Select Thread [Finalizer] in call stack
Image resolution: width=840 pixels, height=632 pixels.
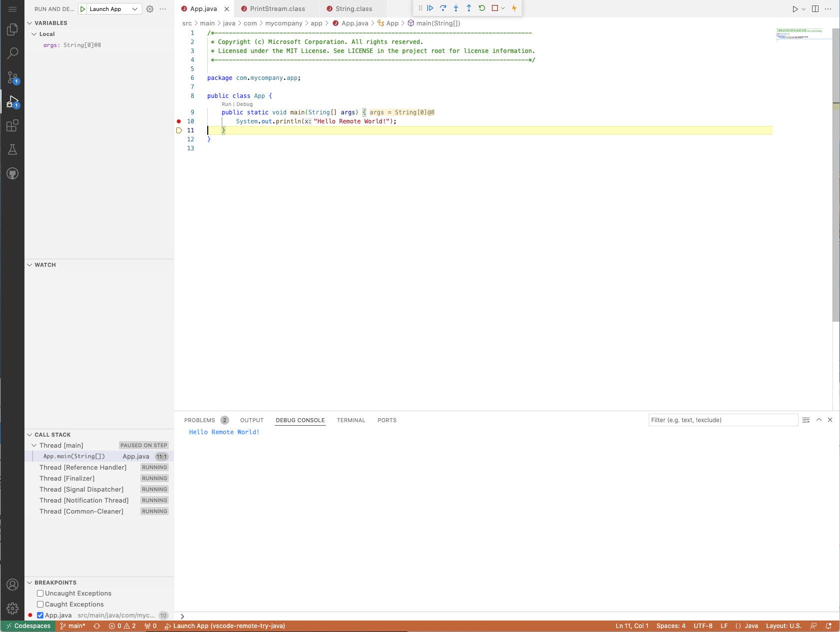[x=99, y=479]
